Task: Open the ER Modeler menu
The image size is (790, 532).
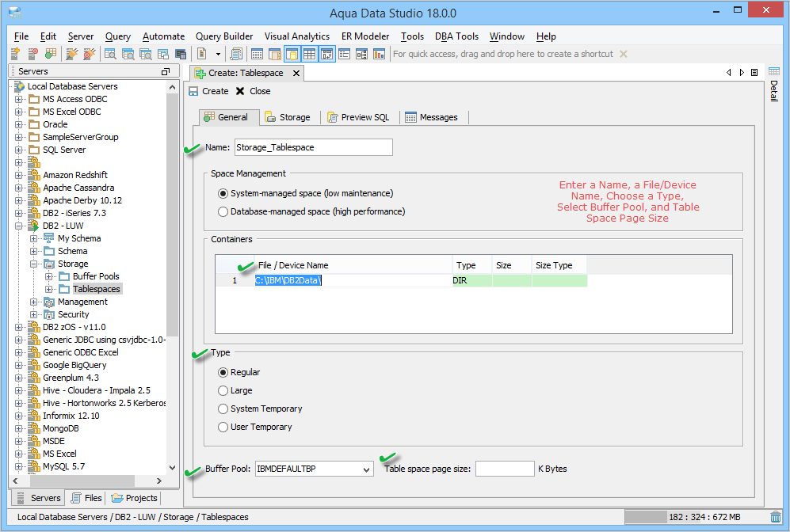Action: 365,36
